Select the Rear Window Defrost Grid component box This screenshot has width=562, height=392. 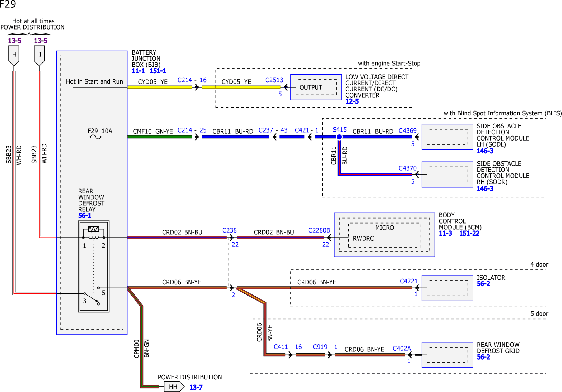pyautogui.click(x=447, y=355)
